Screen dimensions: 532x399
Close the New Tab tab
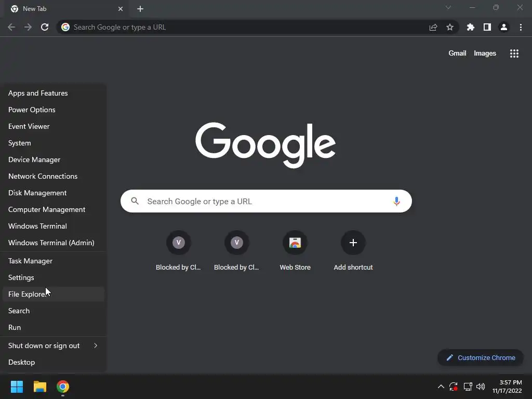coord(121,9)
